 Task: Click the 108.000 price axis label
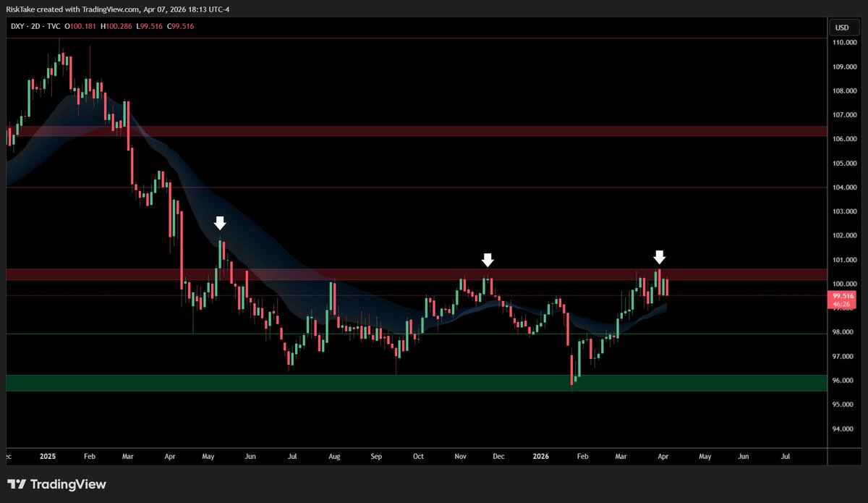pyautogui.click(x=845, y=91)
